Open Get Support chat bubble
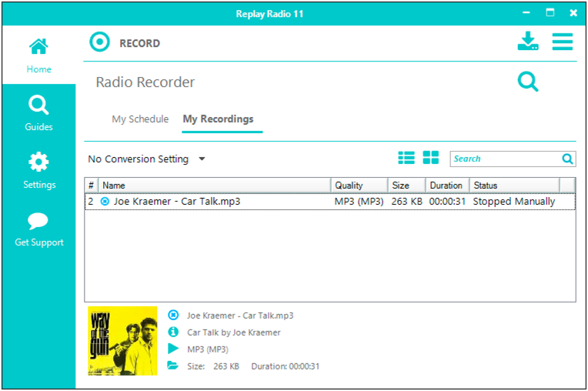The image size is (588, 391). click(39, 229)
